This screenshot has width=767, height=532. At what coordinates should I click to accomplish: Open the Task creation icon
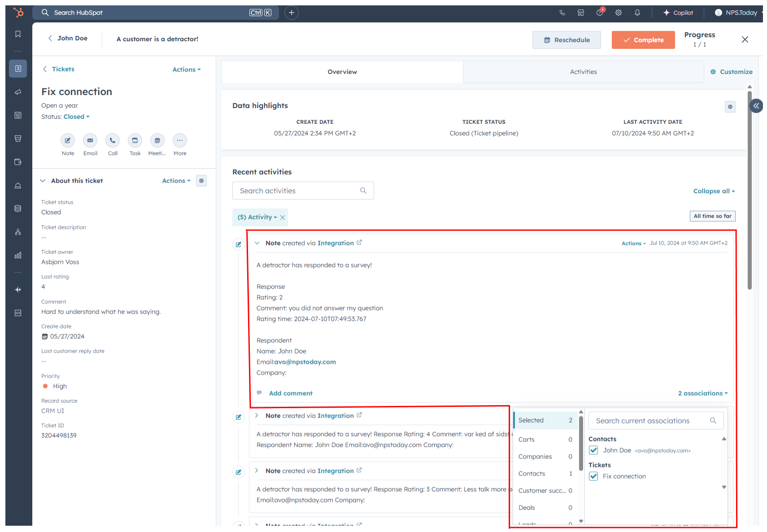point(135,140)
